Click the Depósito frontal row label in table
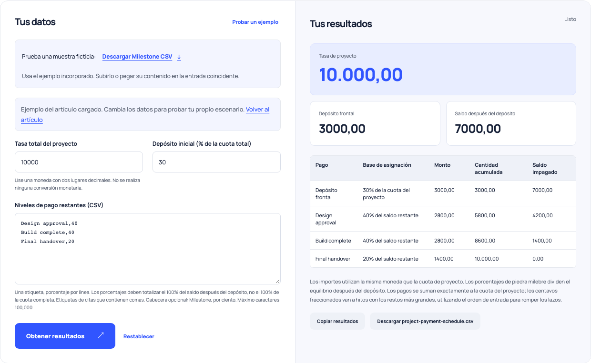 coord(326,193)
